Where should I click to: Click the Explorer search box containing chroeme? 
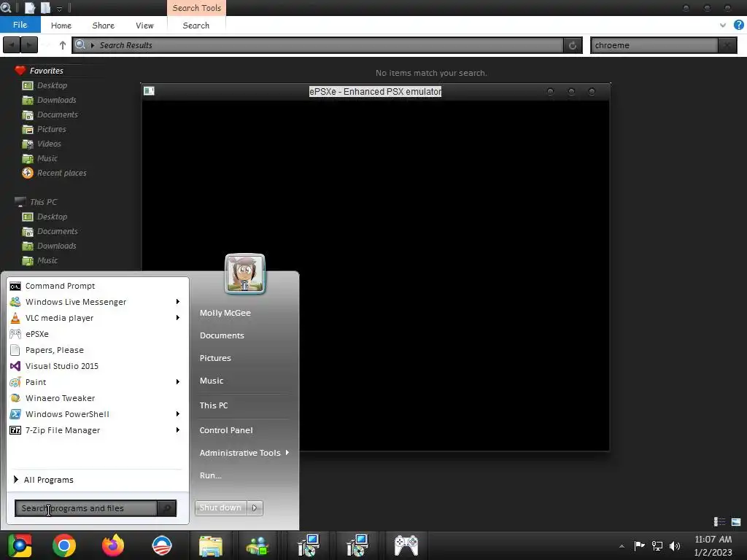point(654,45)
